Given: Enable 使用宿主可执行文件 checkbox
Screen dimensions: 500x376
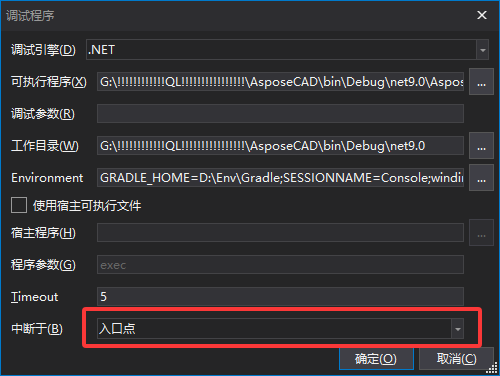Looking at the screenshot, I should 19,205.
